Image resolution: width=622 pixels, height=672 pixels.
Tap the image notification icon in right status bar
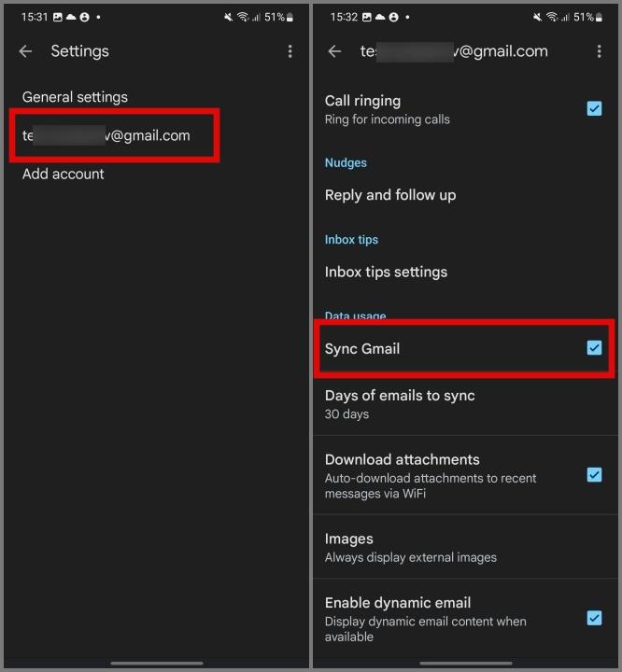(367, 17)
